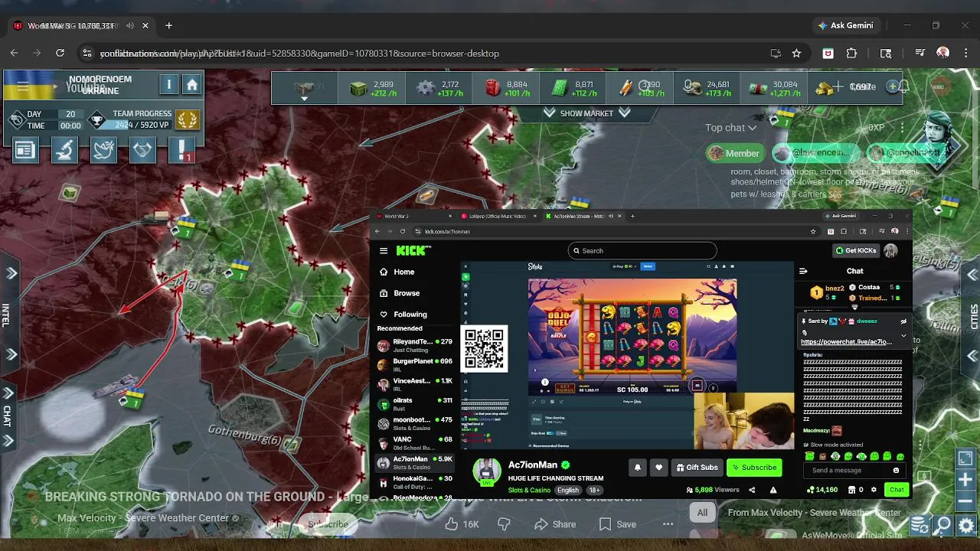The height and width of the screenshot is (551, 980).
Task: Open the powerchat.live link in Kick chat
Action: 846,342
